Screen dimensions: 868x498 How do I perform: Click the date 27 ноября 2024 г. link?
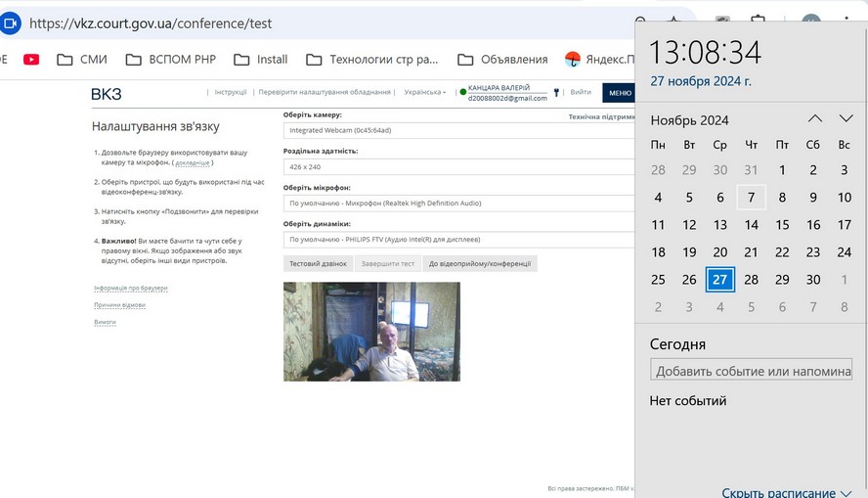coord(700,81)
